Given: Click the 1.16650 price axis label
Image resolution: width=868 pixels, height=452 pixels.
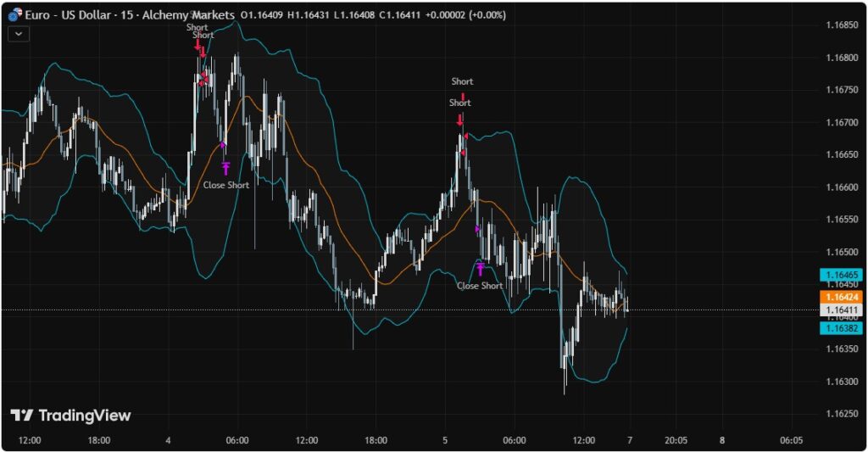Looking at the screenshot, I should tap(842, 154).
